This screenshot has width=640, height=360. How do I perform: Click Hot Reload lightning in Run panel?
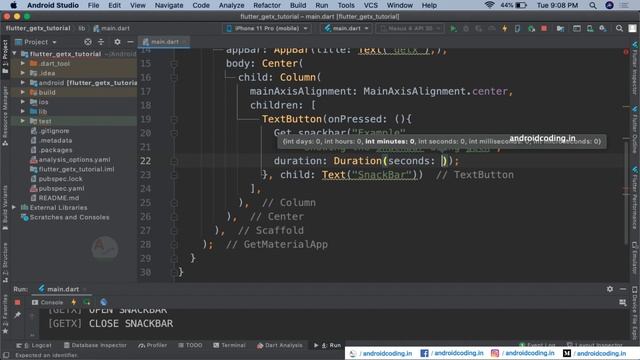tap(74, 302)
